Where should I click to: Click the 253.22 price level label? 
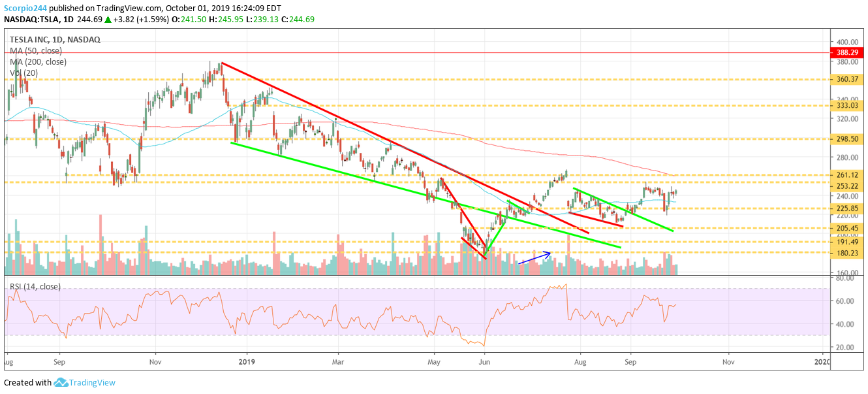848,186
